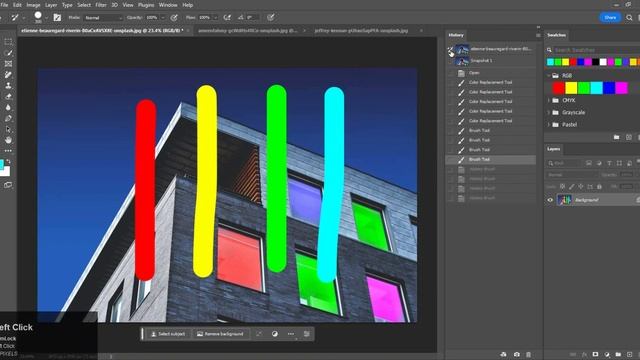Viewport: 640px width, 360px height.
Task: Set history brush source beside Open state
Action: [451, 73]
